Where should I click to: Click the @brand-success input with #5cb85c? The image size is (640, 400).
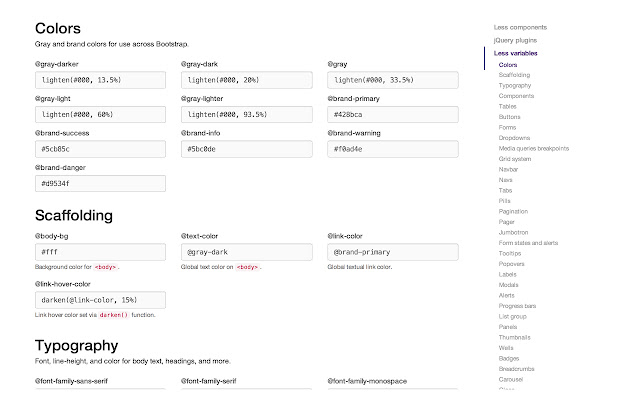click(100, 149)
